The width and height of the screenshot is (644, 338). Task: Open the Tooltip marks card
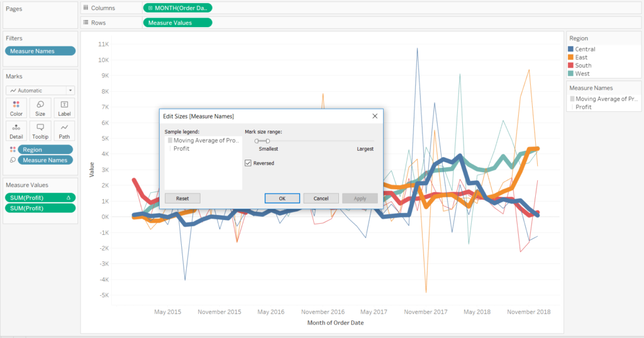click(40, 130)
